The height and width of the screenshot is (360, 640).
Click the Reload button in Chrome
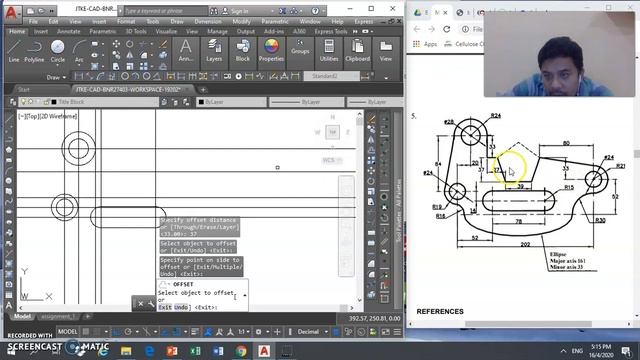[x=447, y=29]
